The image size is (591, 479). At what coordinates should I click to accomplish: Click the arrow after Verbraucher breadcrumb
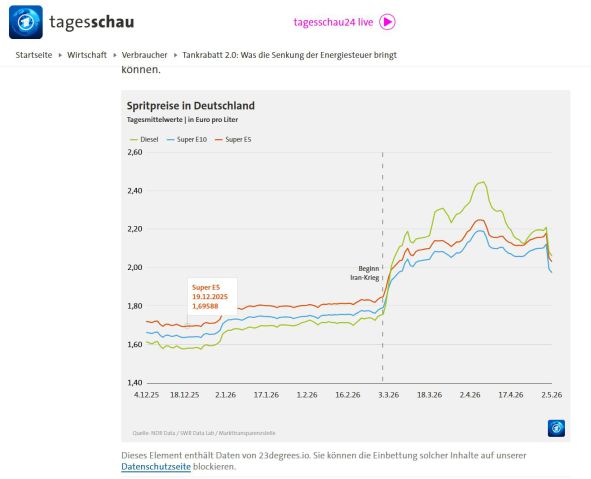(175, 55)
